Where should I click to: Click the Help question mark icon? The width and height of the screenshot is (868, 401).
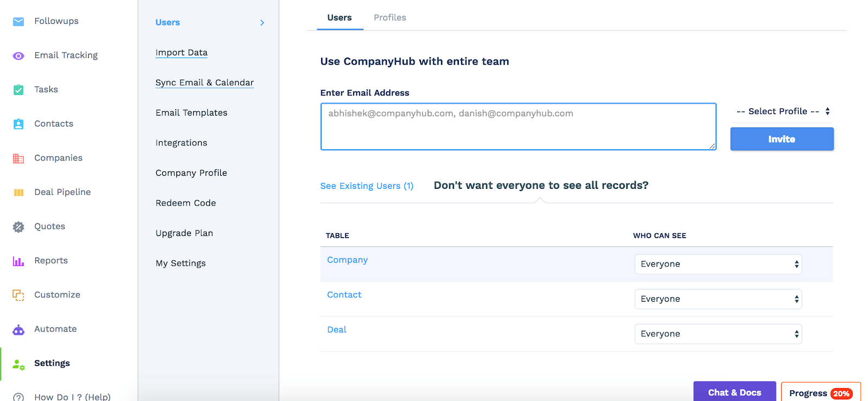[x=18, y=397]
